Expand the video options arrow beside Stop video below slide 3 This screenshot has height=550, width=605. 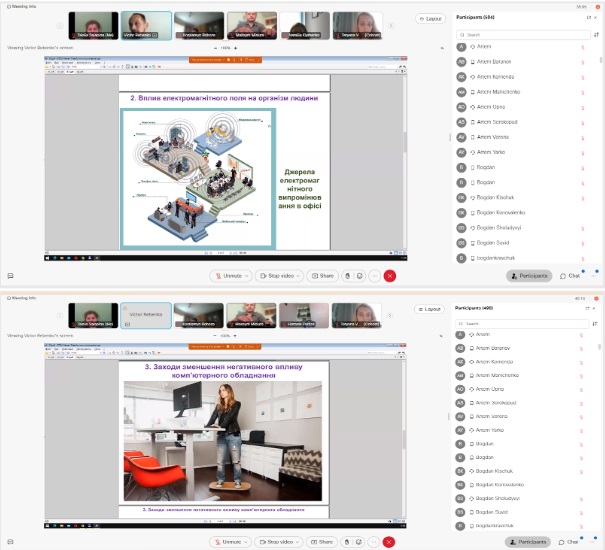point(299,542)
